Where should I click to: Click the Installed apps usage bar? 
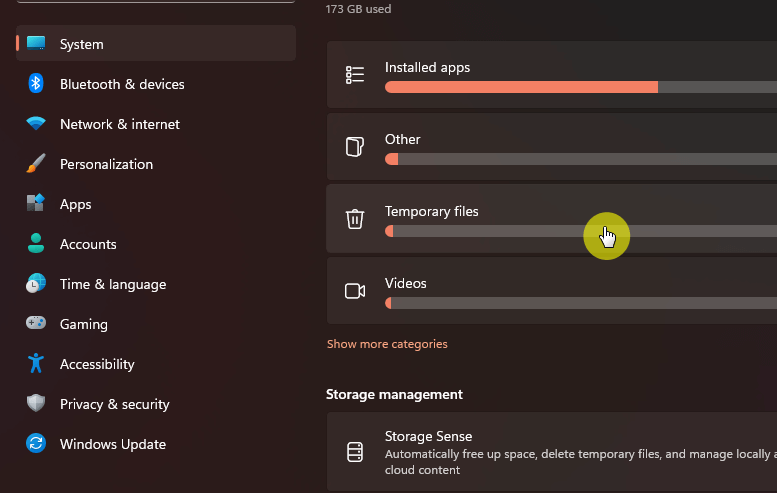[581, 87]
